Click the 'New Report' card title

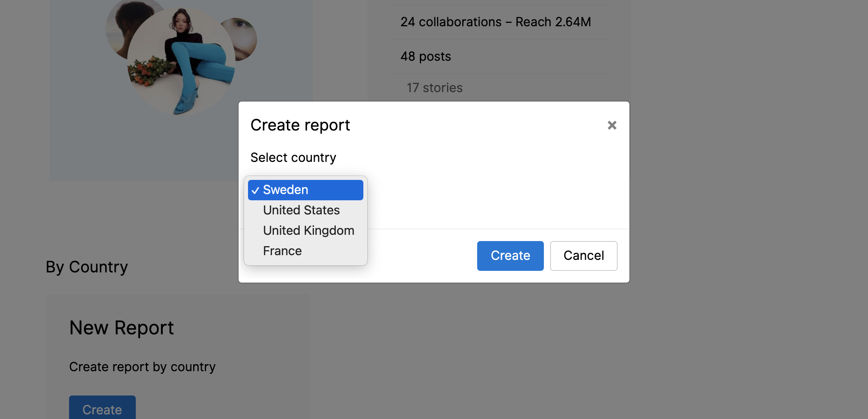(122, 328)
